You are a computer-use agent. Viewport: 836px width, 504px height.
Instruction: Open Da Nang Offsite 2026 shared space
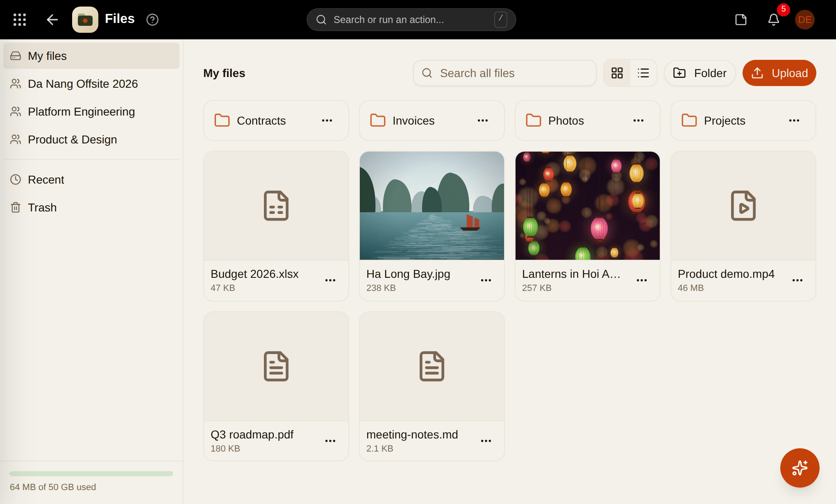click(x=91, y=84)
